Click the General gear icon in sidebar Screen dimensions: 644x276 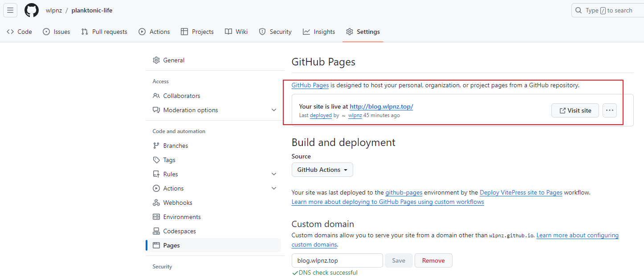[156, 60]
